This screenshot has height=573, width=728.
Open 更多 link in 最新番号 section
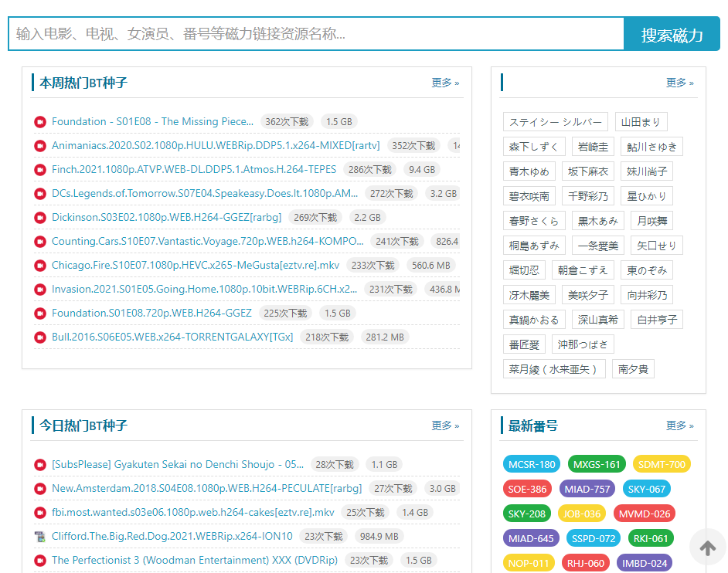680,426
